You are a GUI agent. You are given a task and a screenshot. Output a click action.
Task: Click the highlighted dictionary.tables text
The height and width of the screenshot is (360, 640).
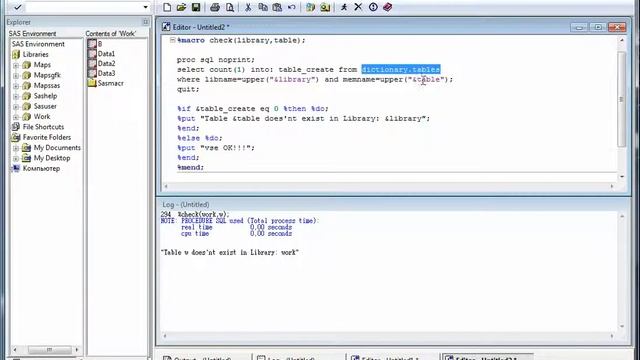(401, 69)
